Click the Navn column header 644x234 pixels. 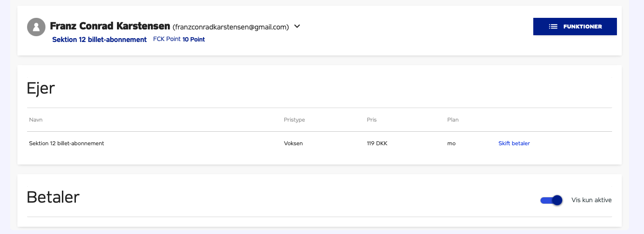pyautogui.click(x=36, y=120)
